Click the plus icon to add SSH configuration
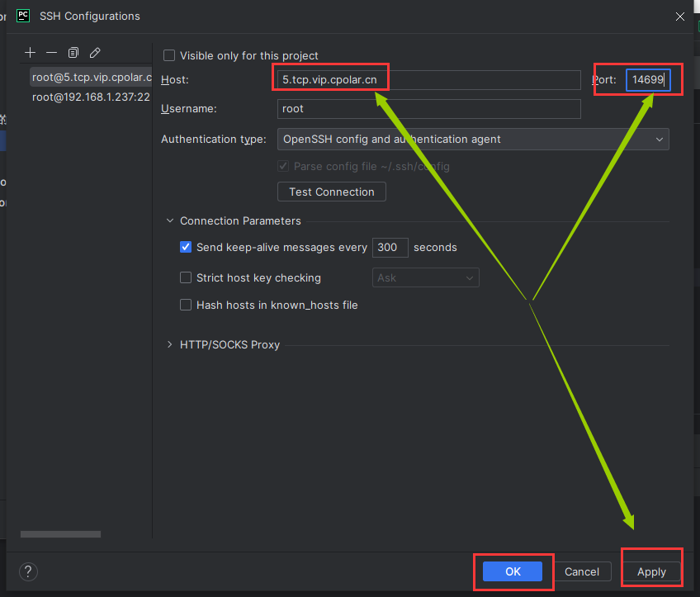The image size is (700, 597). coord(31,53)
